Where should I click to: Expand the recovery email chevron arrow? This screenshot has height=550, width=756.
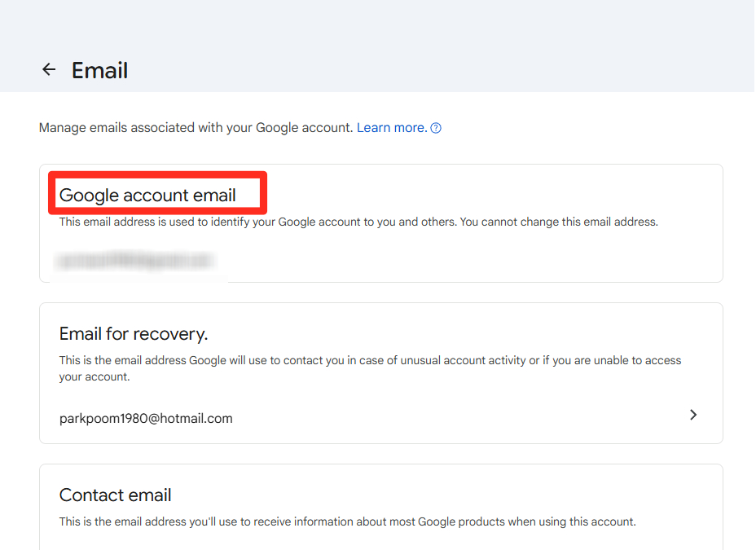point(693,415)
